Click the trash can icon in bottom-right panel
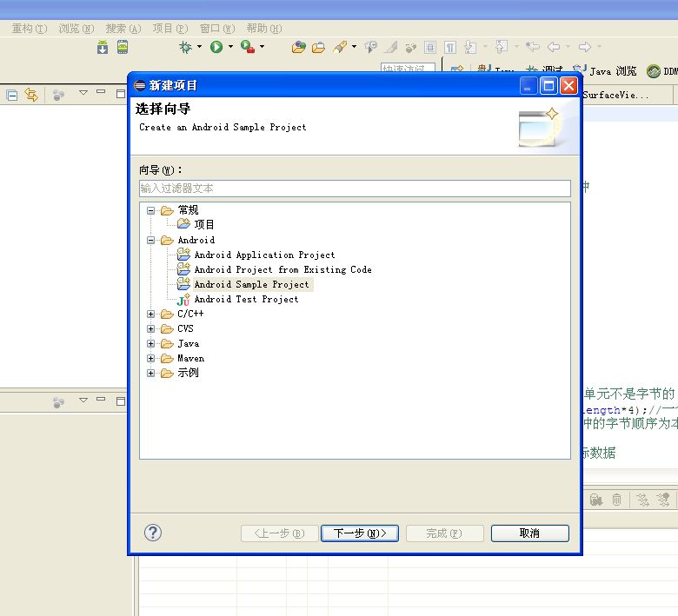Viewport: 678px width, 616px height. point(616,500)
